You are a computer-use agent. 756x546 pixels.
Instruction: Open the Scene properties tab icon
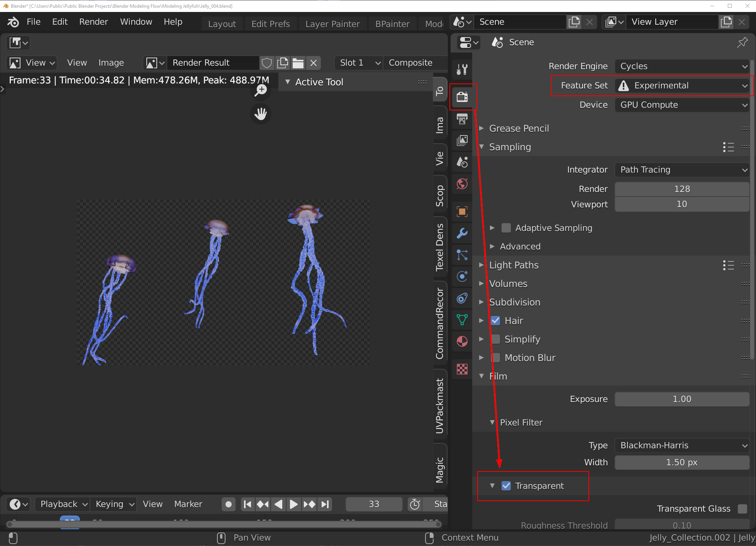point(462,162)
